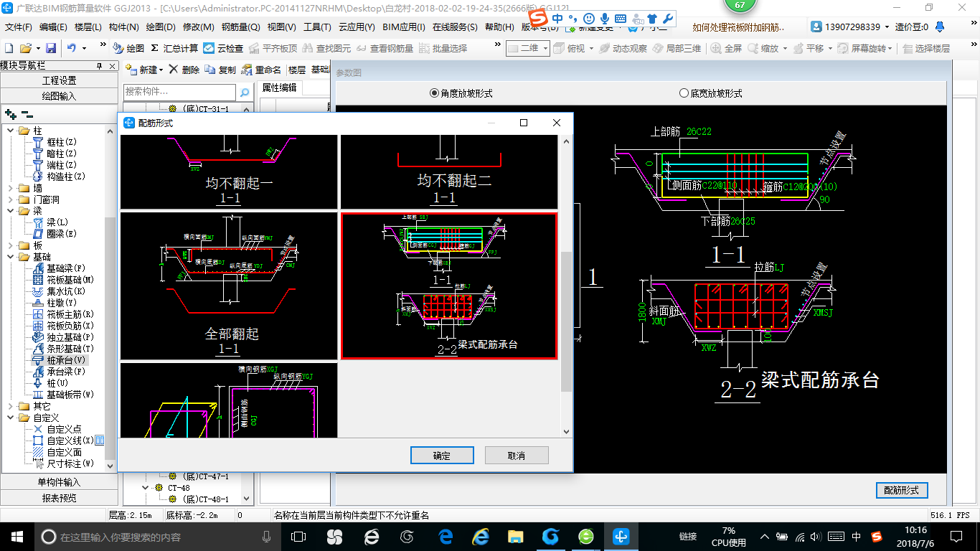Open the 钢筋量(Q) menu
Viewport: 980px width, 551px height.
[240, 27]
